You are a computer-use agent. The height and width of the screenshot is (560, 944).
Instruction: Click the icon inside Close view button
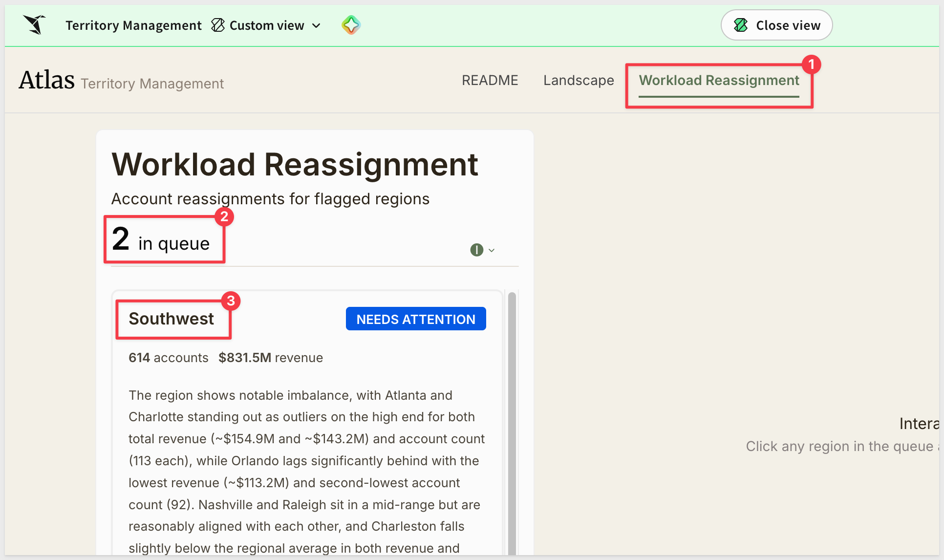point(741,25)
